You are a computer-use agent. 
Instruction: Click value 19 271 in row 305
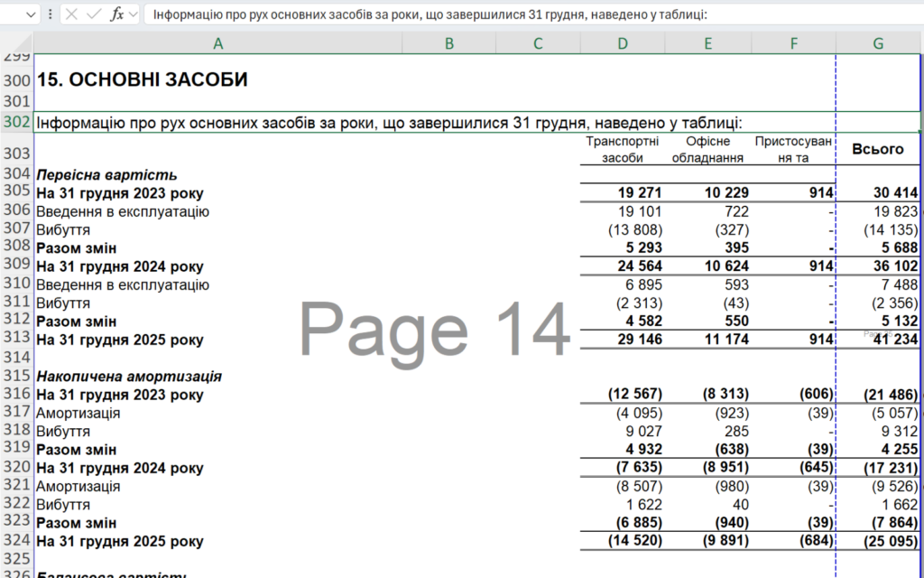pyautogui.click(x=640, y=193)
